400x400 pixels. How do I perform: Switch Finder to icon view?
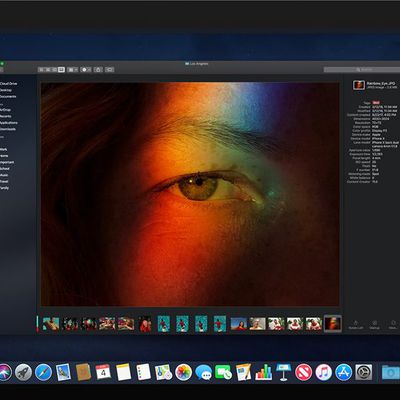[x=41, y=70]
